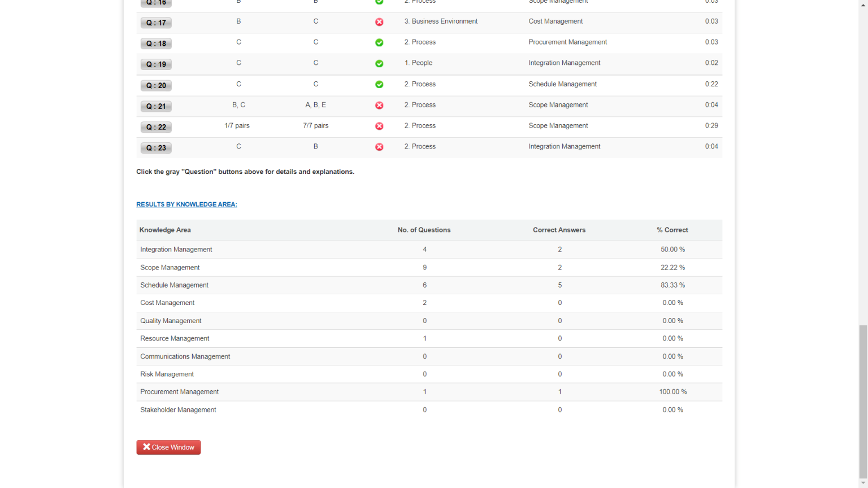Show details of question Q:20

tap(156, 86)
